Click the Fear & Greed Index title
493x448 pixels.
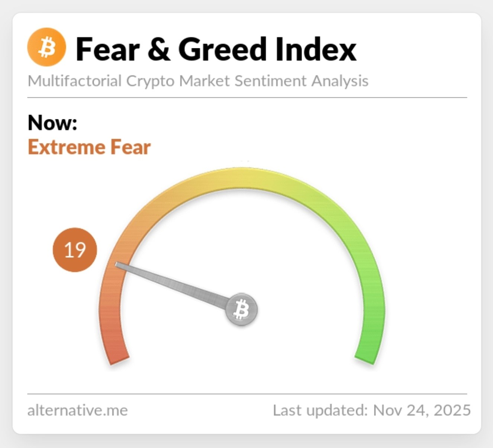coord(216,49)
